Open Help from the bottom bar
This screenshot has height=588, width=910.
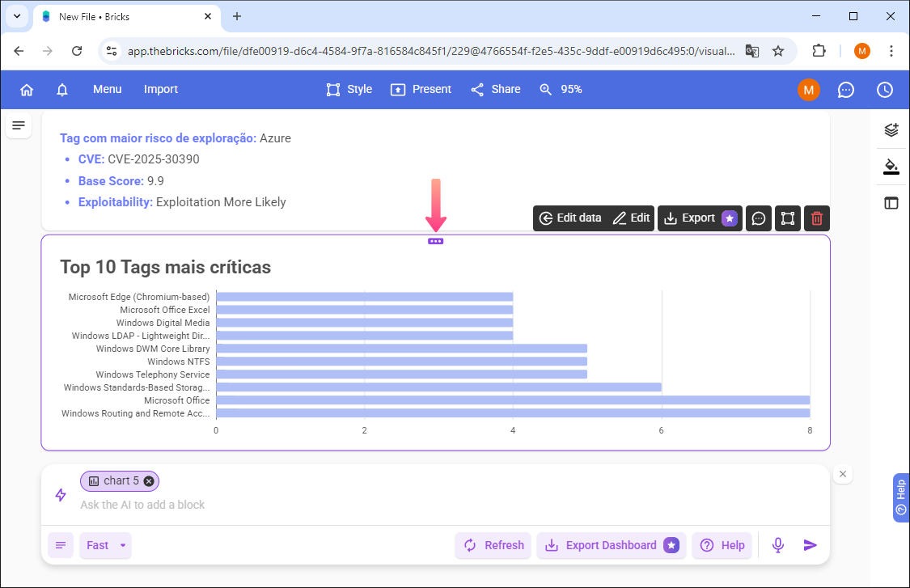(x=722, y=546)
